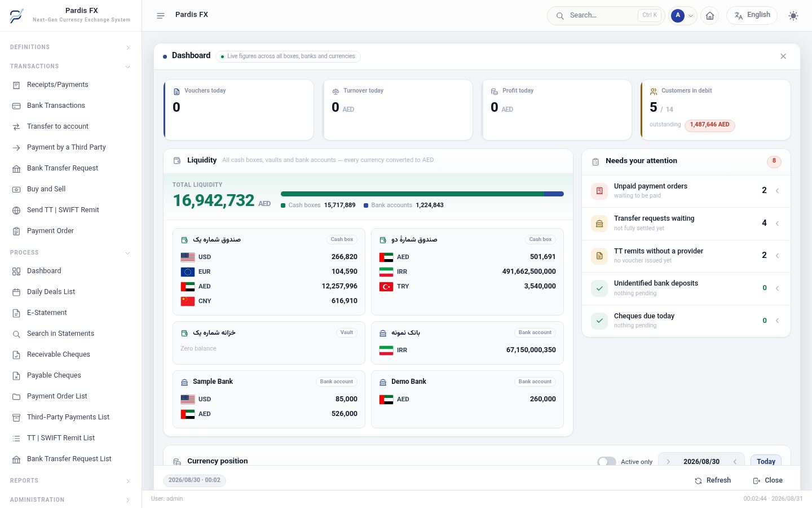Click the Third-Party Payments List icon
Image resolution: width=812 pixels, height=508 pixels.
[x=16, y=418]
